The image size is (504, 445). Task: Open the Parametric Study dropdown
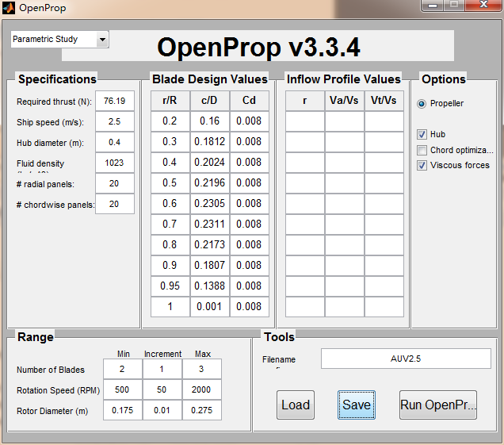59,39
